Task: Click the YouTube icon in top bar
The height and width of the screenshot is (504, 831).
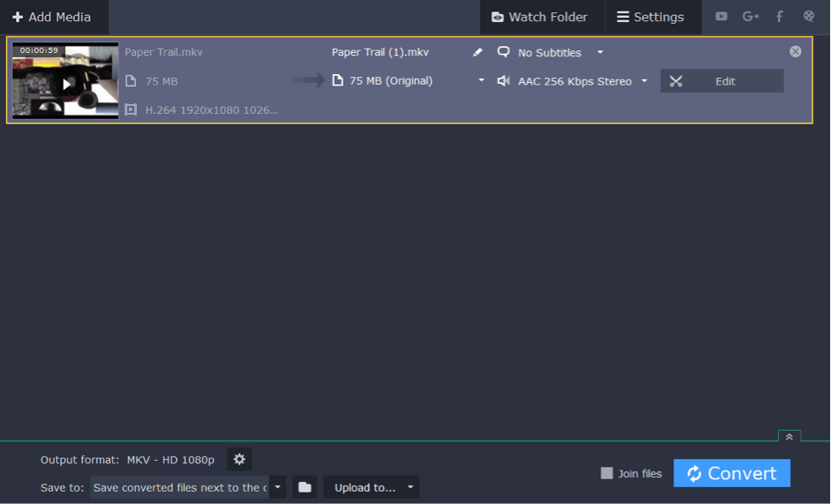Action: coord(721,17)
